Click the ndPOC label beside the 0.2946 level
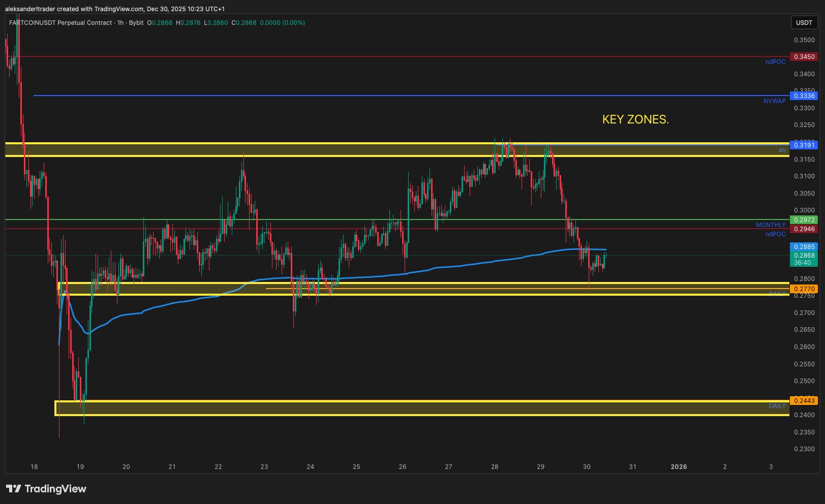Image resolution: width=825 pixels, height=504 pixels. 775,234
